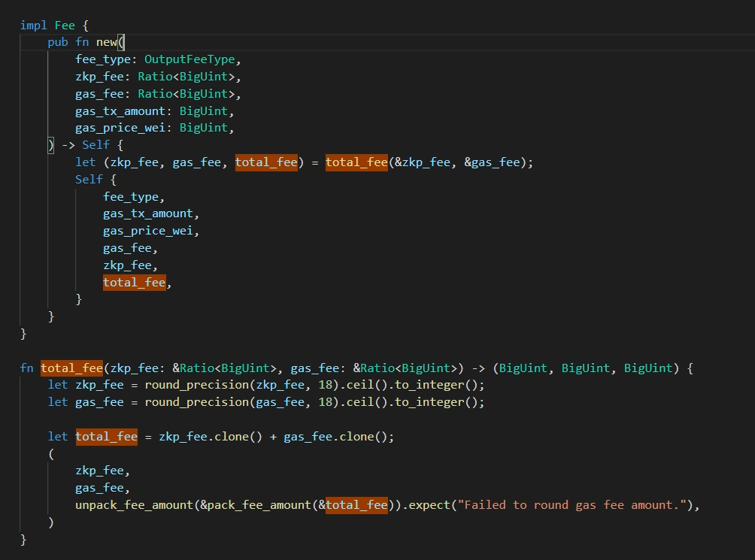Click 'impl' keyword on first line
Screen dimensions: 755x560
coord(33,25)
